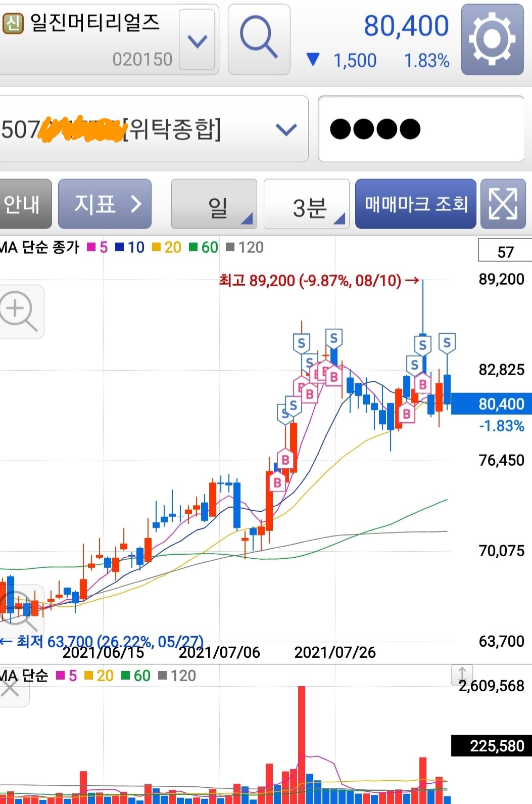
Task: Expand chart to fullscreen view
Action: tap(503, 204)
